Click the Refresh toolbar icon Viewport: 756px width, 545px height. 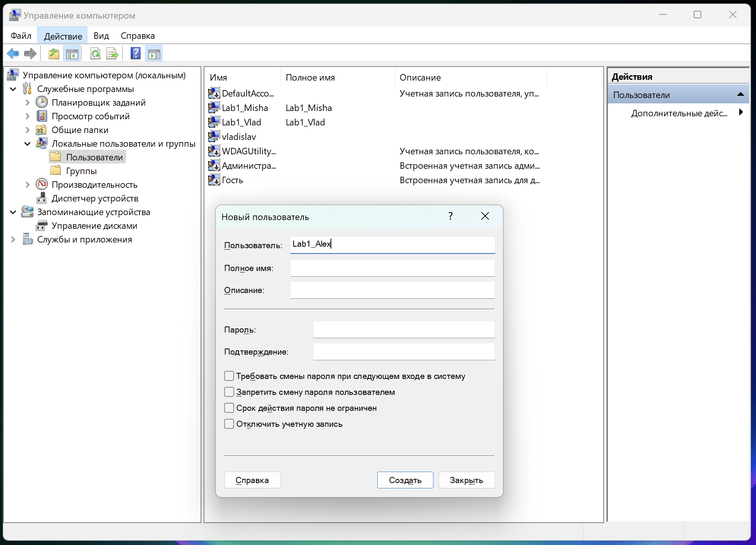95,54
